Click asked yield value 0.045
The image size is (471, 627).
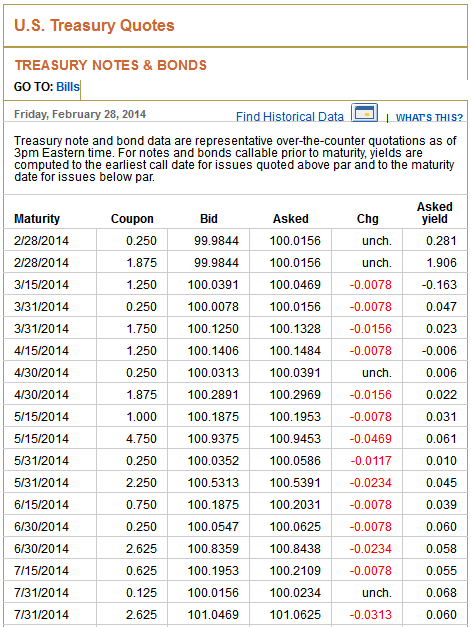(441, 483)
